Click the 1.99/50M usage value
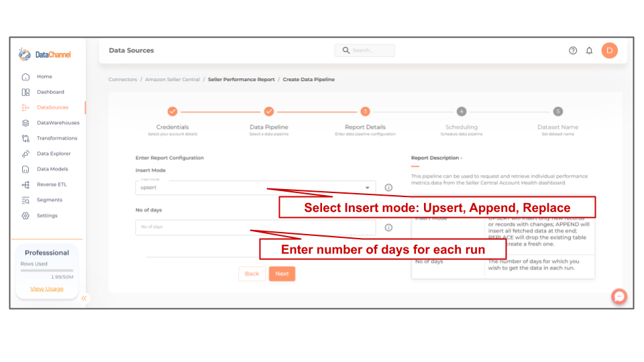 click(x=62, y=277)
